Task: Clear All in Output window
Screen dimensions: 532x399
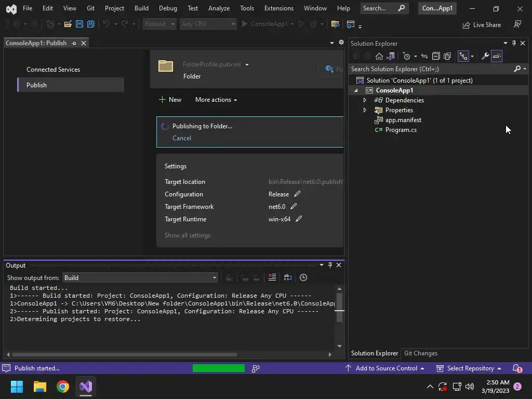Action: tap(272, 277)
